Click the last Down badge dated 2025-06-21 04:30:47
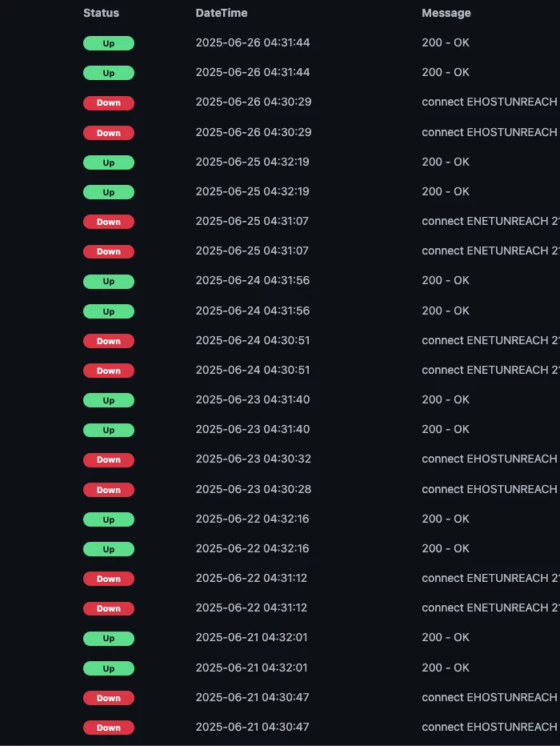 108,728
